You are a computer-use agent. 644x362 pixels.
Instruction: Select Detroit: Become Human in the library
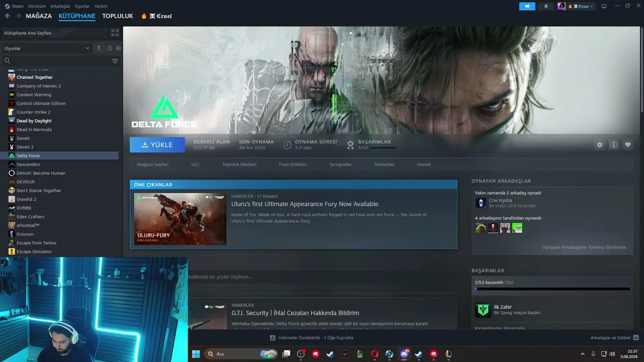pos(41,173)
